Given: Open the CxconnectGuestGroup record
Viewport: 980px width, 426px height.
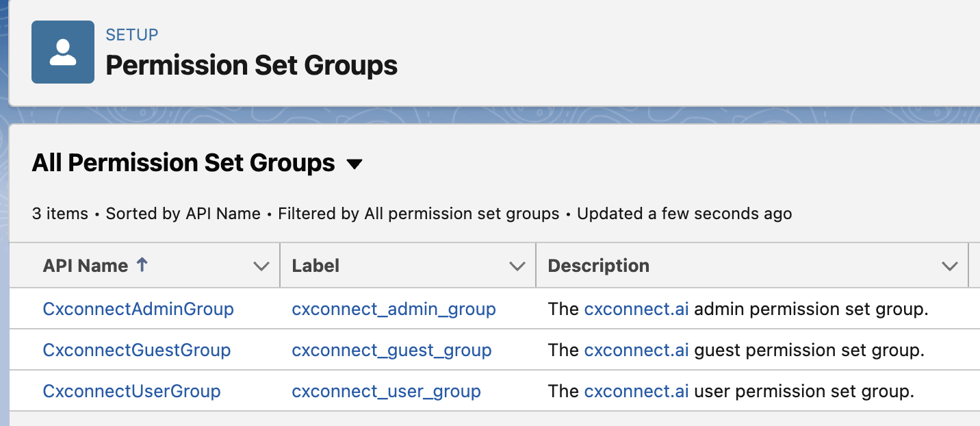Looking at the screenshot, I should point(137,350).
